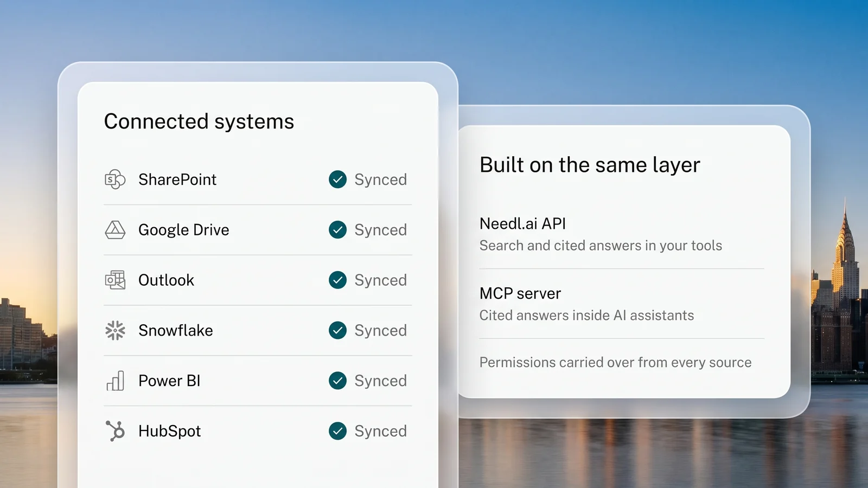Click the Power BI bar chart icon
The image size is (868, 488).
pyautogui.click(x=116, y=381)
